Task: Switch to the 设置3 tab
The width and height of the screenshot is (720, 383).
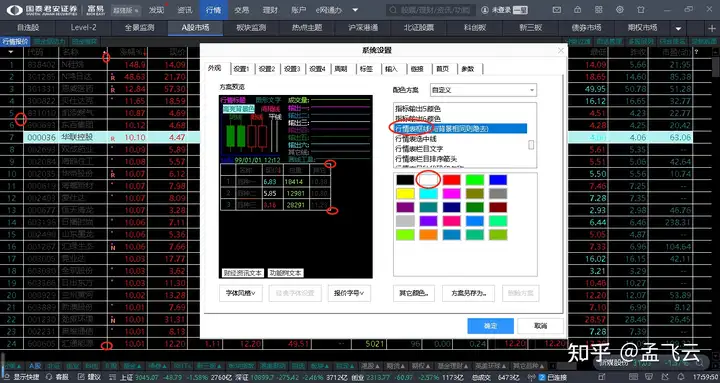Action: 292,69
